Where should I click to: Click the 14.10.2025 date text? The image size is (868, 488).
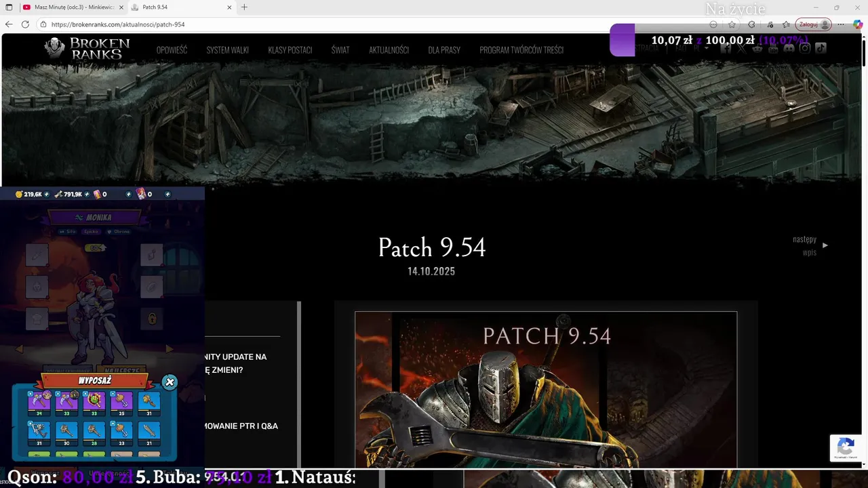click(x=431, y=271)
